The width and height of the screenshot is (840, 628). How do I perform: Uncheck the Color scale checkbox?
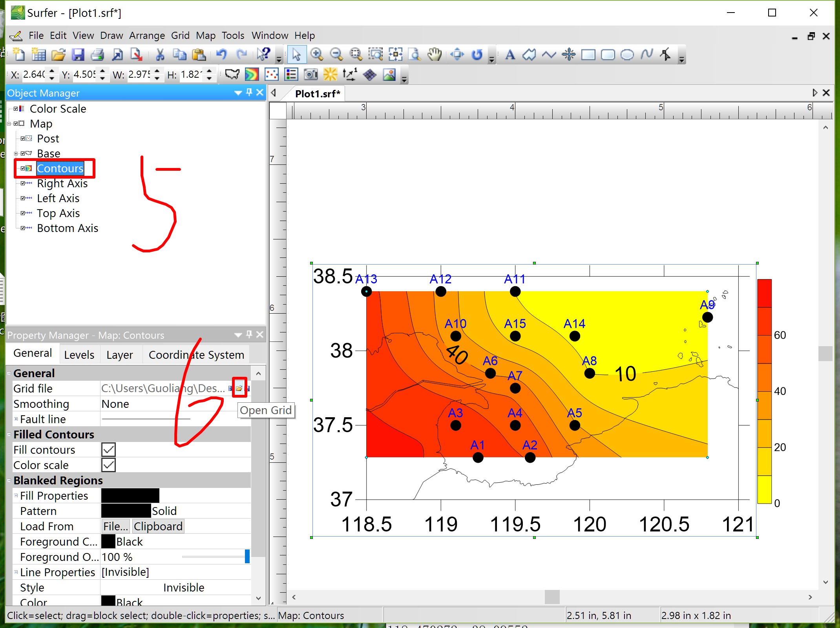108,465
